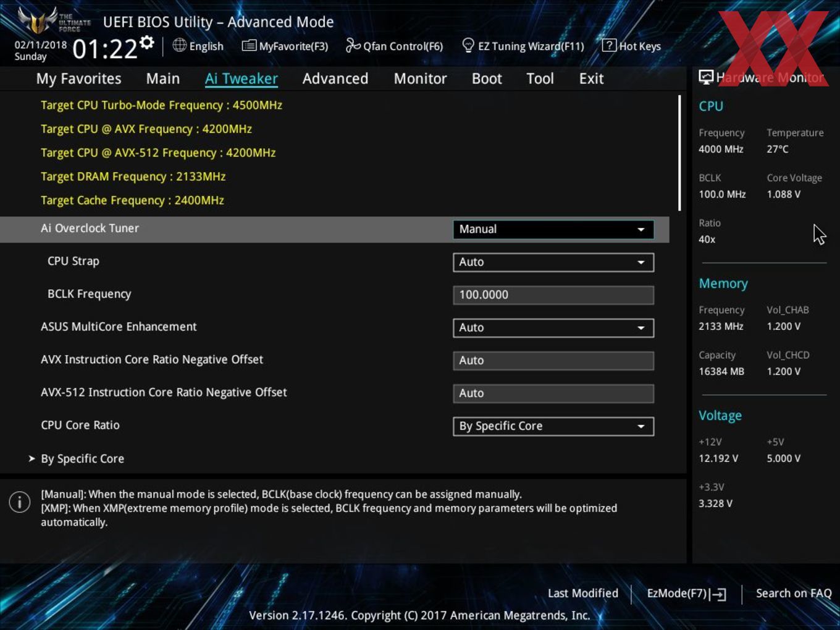Click the Ratio value 40x

coord(707,239)
